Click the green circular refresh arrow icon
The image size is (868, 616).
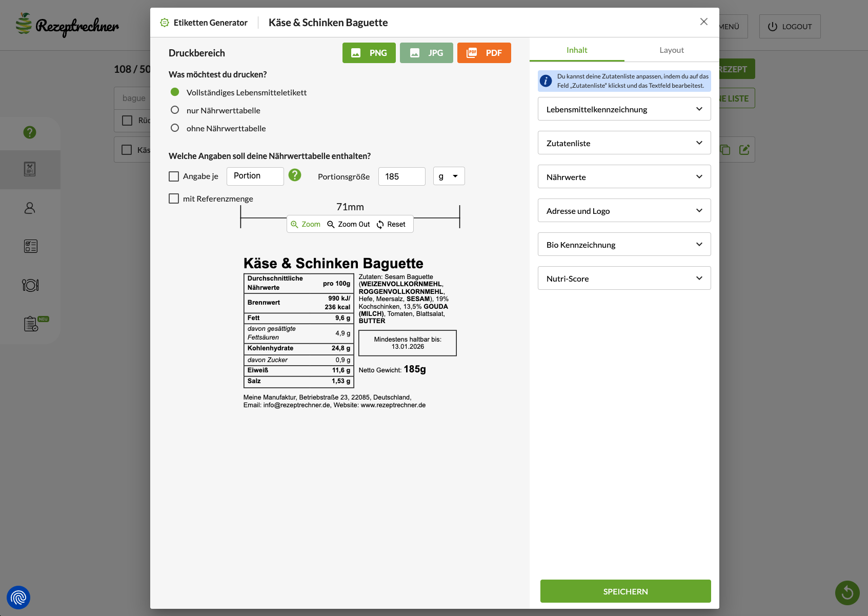point(847,592)
